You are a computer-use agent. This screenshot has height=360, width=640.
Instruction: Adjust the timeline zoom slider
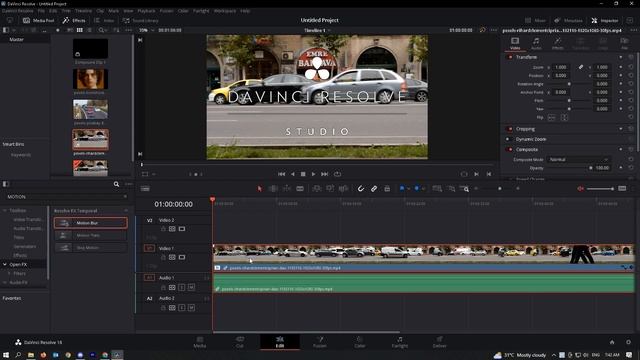click(x=500, y=189)
